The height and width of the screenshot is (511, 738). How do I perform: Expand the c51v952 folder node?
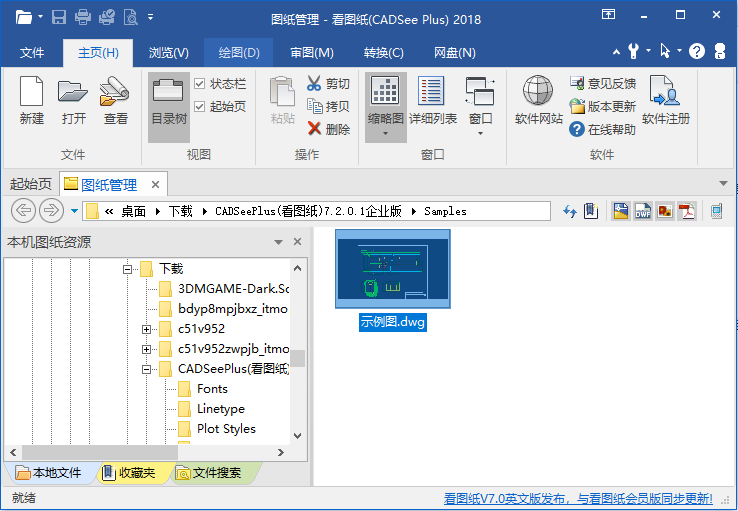(146, 329)
